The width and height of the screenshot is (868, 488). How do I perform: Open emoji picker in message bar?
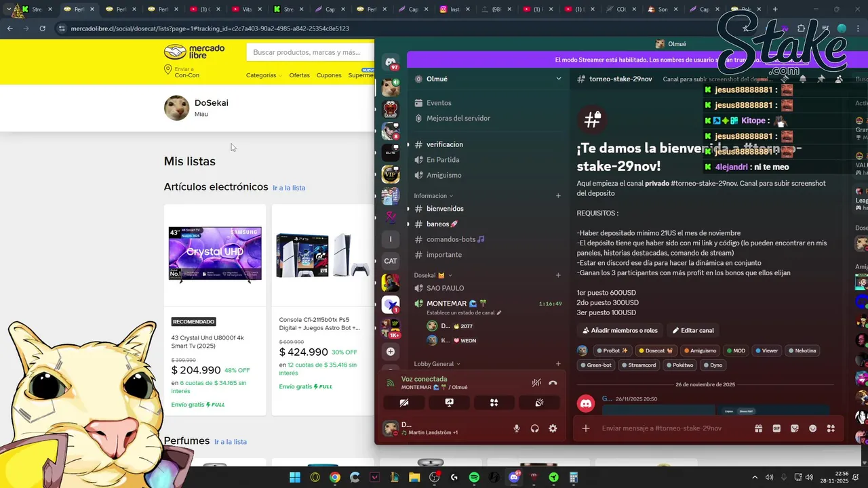click(812, 428)
